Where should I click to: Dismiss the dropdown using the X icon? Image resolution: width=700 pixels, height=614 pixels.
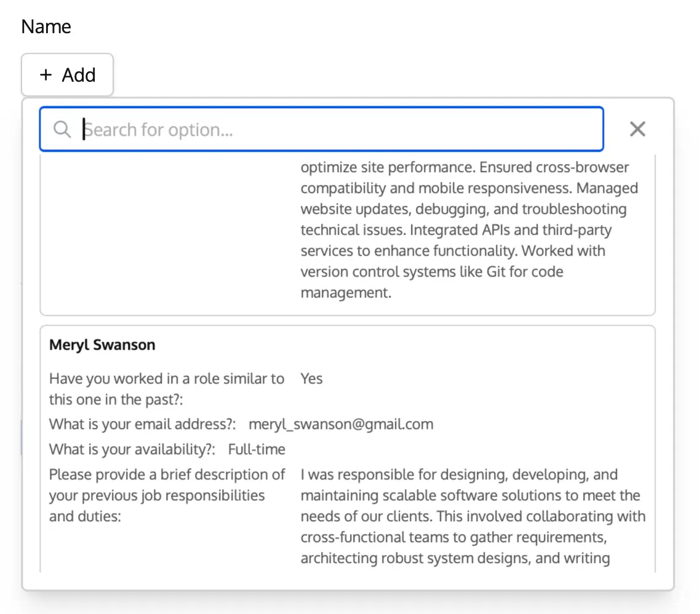coord(637,129)
